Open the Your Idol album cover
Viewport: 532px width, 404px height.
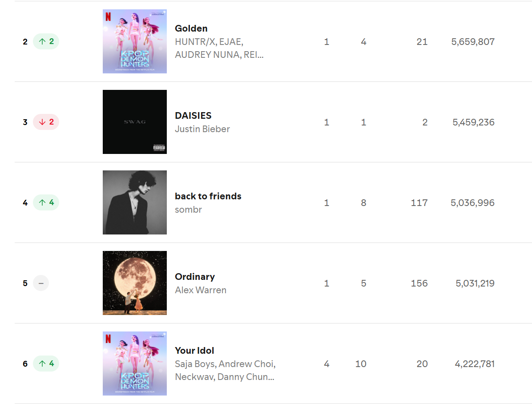coord(135,363)
